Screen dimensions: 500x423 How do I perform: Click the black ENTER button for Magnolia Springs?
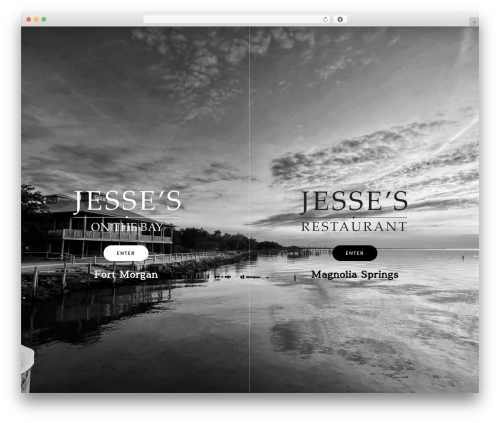click(x=355, y=253)
